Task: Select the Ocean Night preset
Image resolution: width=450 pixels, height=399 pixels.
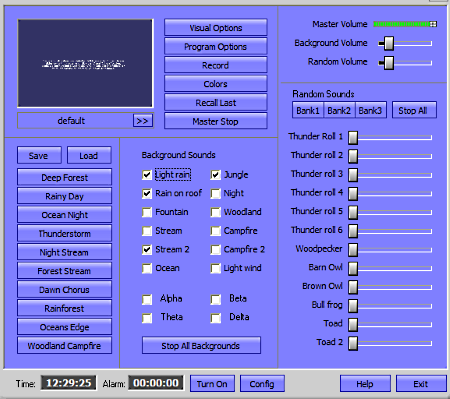Action: pyautogui.click(x=64, y=214)
